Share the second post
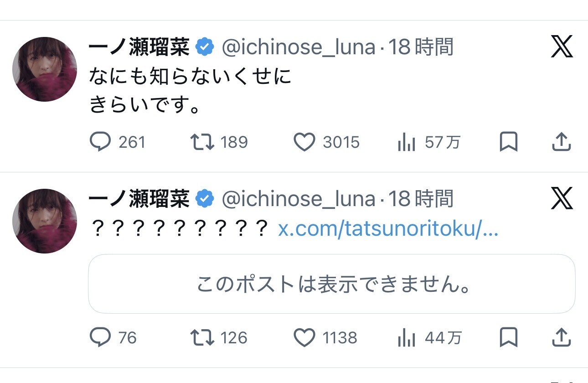The width and height of the screenshot is (588, 383). 561,338
